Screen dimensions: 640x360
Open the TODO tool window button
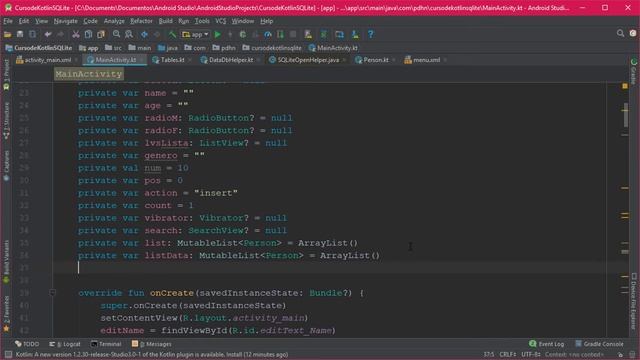coord(27,344)
